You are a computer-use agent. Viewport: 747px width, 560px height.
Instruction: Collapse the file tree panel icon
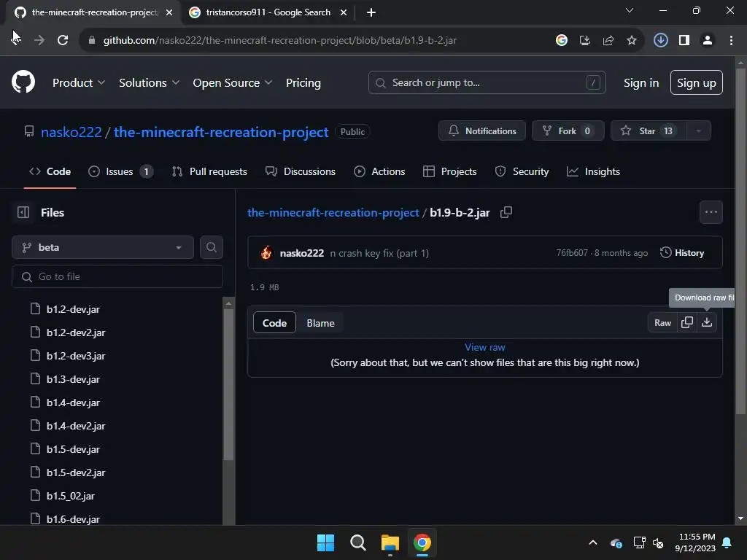23,212
